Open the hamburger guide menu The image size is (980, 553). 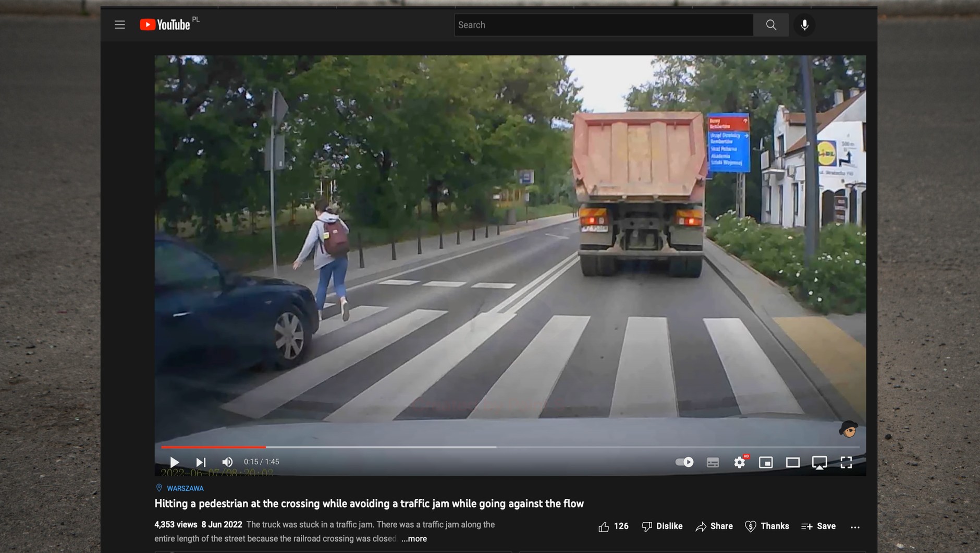tap(120, 25)
